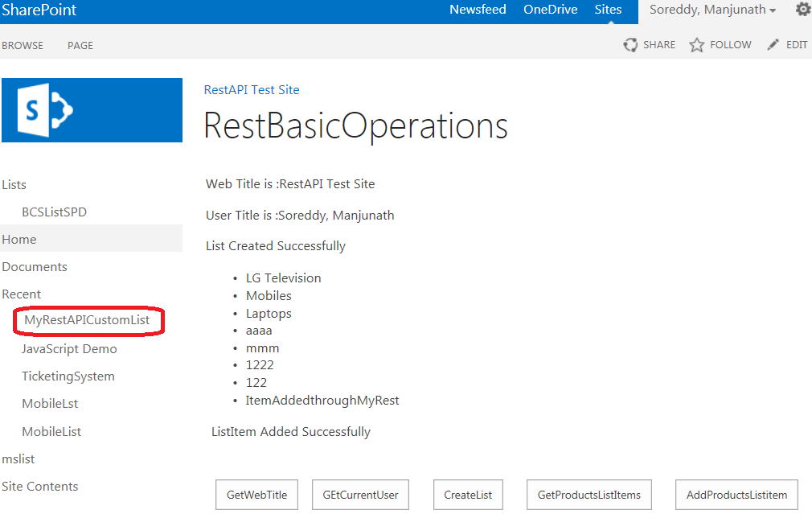
Task: Click the SHARE icon
Action: pos(630,44)
